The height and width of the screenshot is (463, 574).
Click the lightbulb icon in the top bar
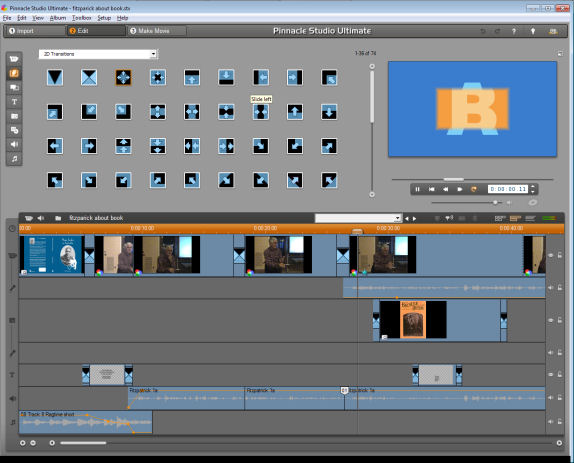click(x=533, y=31)
